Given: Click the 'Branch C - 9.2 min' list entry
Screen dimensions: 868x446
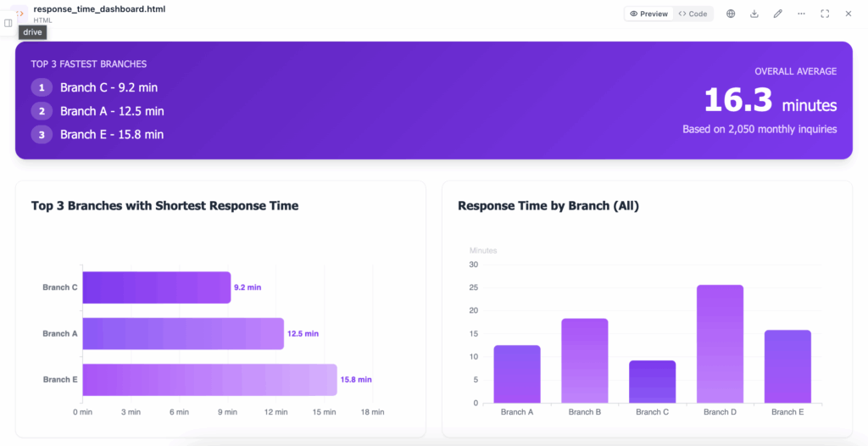Looking at the screenshot, I should (109, 87).
